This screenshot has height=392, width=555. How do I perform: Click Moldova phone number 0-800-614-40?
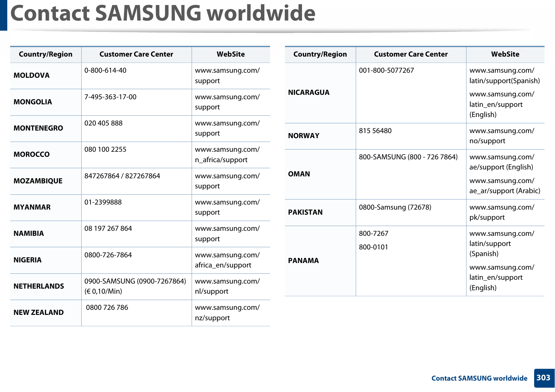click(105, 70)
